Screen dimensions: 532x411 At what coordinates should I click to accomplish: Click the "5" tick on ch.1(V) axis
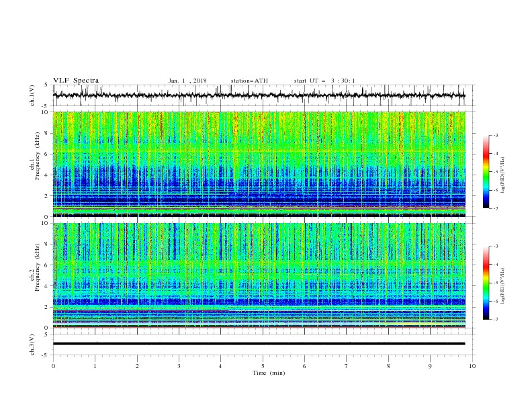click(46, 85)
